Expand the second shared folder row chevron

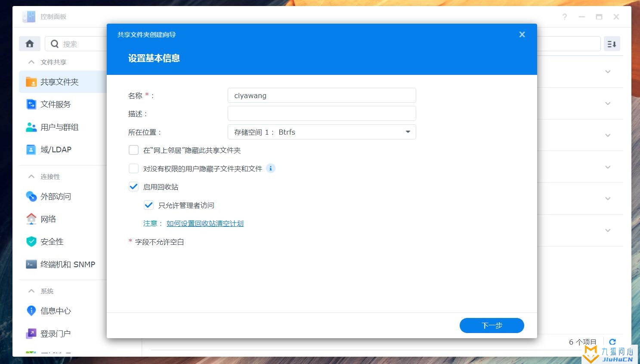[608, 104]
